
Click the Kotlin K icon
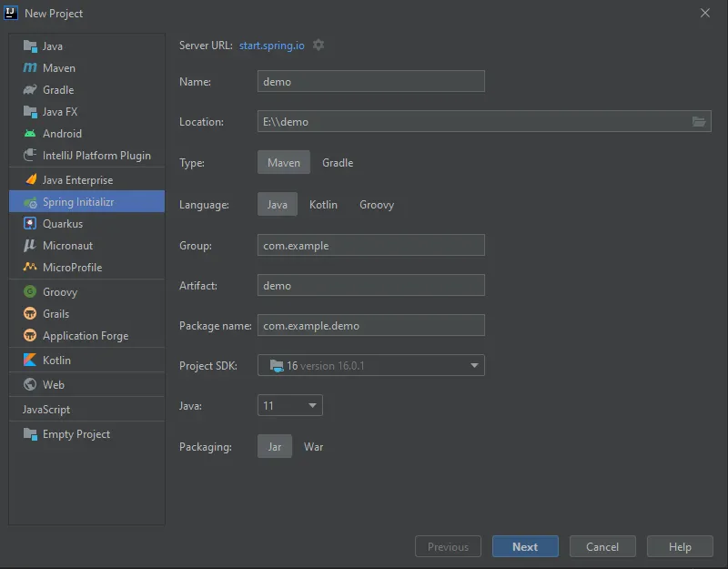click(30, 360)
